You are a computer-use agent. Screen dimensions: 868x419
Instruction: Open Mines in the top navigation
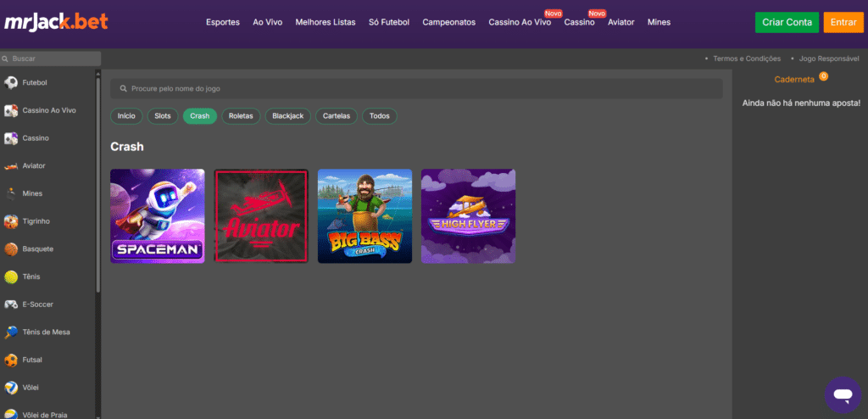(659, 22)
